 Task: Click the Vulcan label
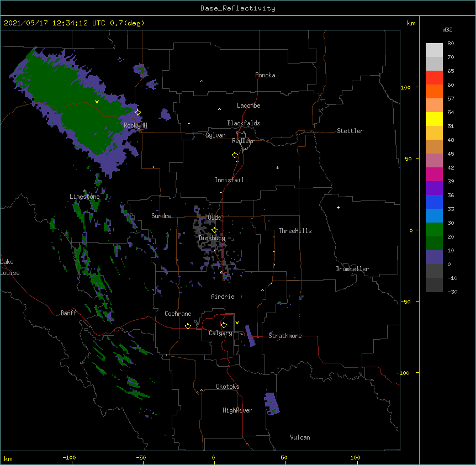click(300, 437)
